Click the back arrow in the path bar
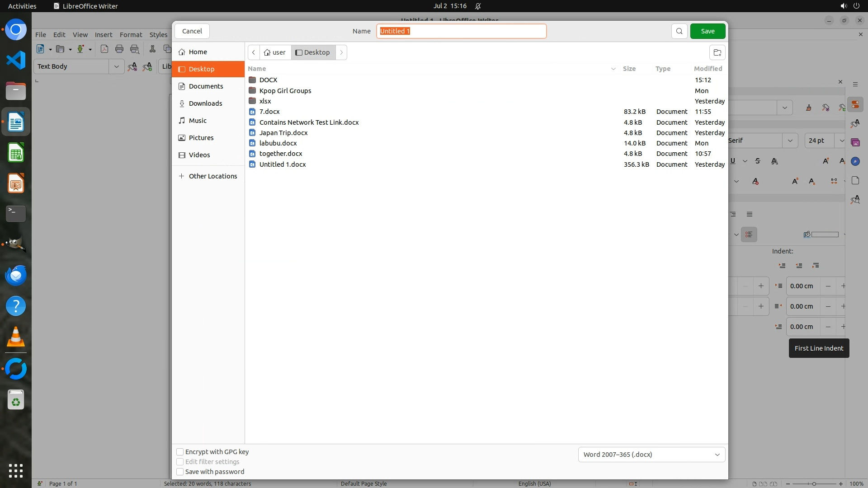Image resolution: width=868 pixels, height=488 pixels. coord(254,52)
